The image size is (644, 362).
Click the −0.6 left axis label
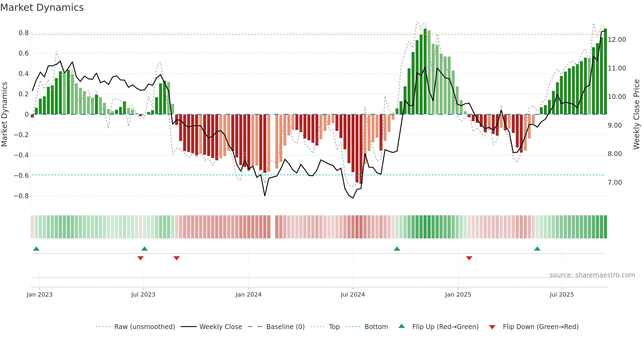[x=21, y=176]
